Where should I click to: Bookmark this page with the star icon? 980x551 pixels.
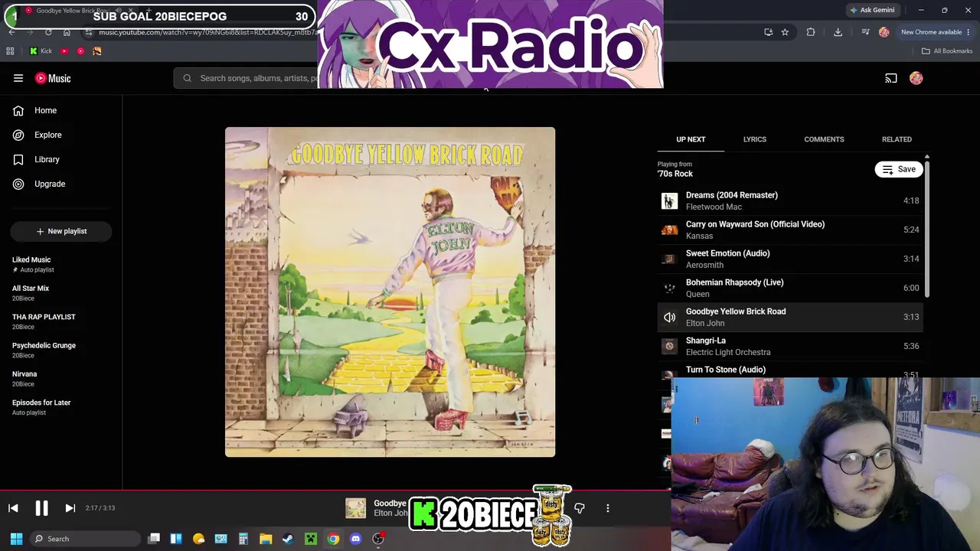[x=785, y=32]
